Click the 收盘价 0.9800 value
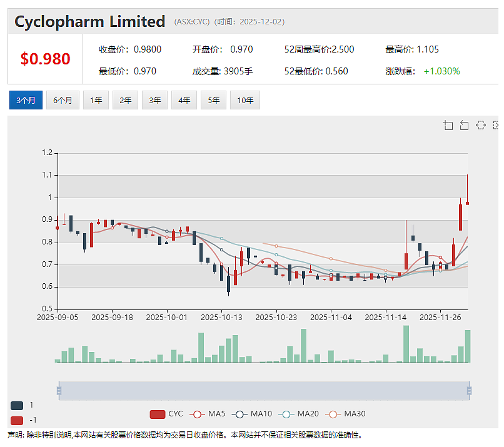 point(148,49)
